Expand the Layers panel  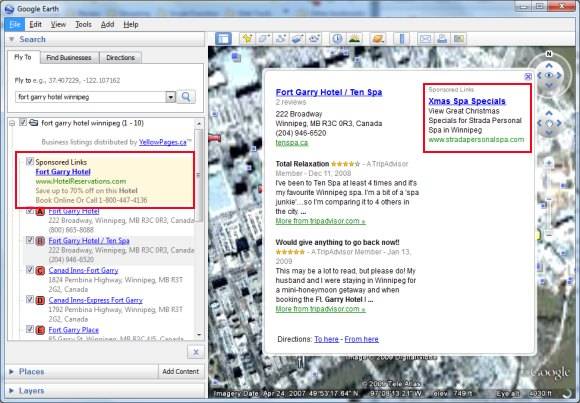point(11,391)
